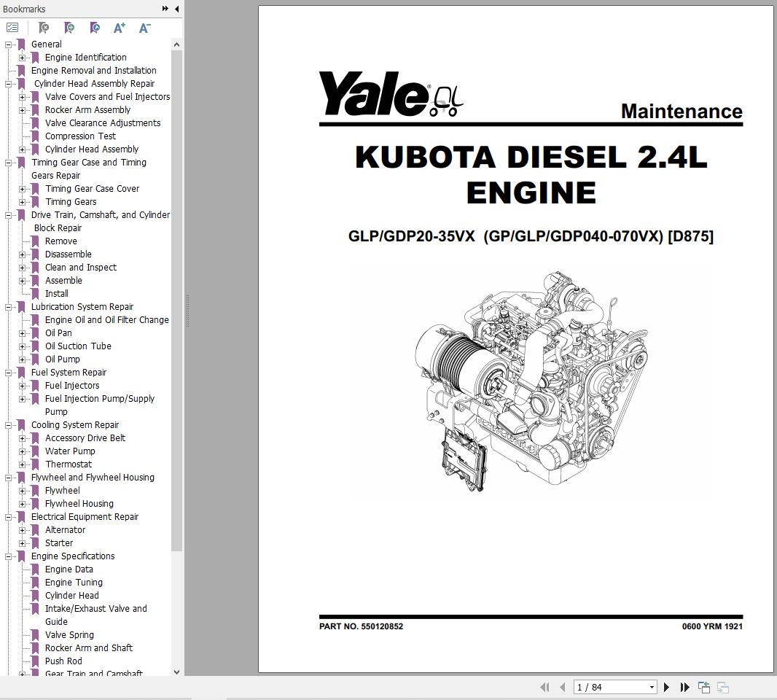Click the delete bookmark icon

[x=44, y=28]
